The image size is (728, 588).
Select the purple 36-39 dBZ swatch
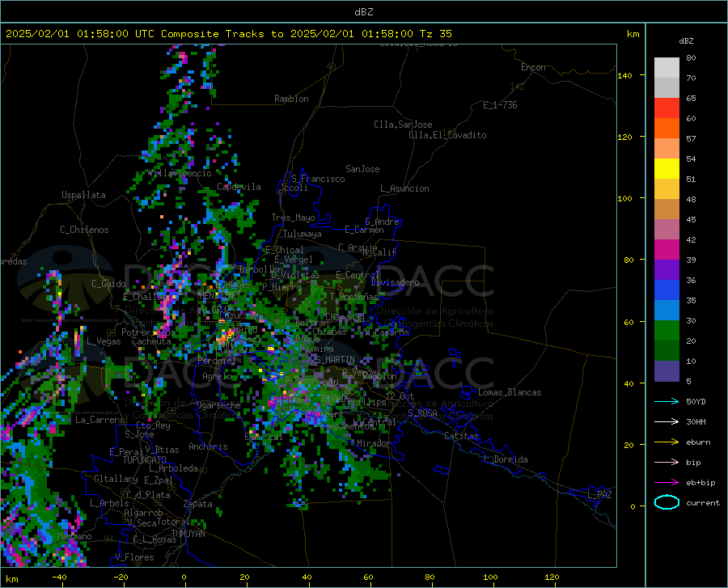point(667,270)
